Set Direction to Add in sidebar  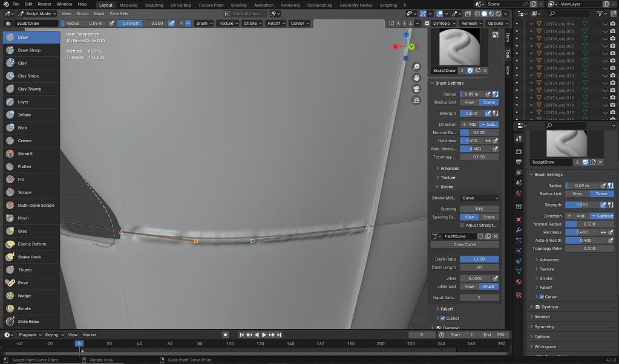470,124
